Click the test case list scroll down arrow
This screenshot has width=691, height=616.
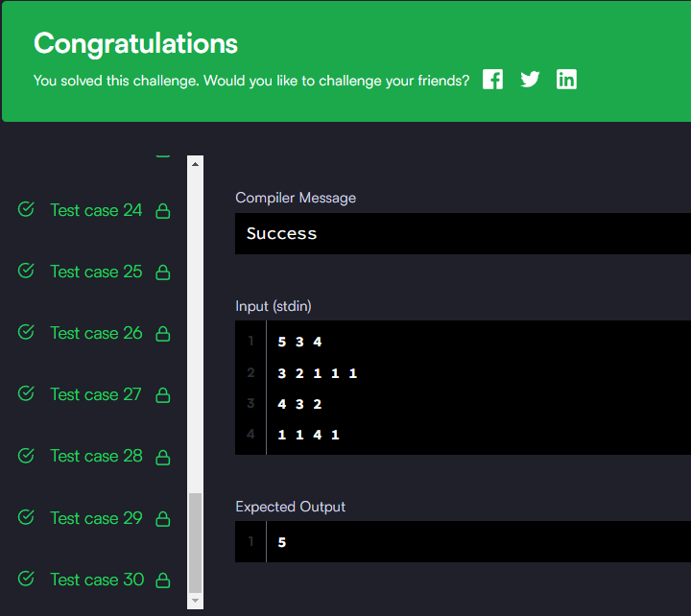click(195, 601)
